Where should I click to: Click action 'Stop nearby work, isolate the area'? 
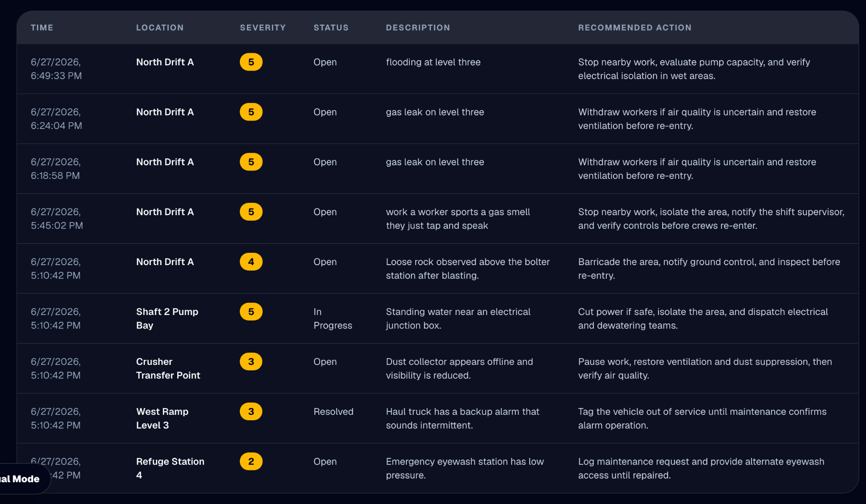[711, 219]
